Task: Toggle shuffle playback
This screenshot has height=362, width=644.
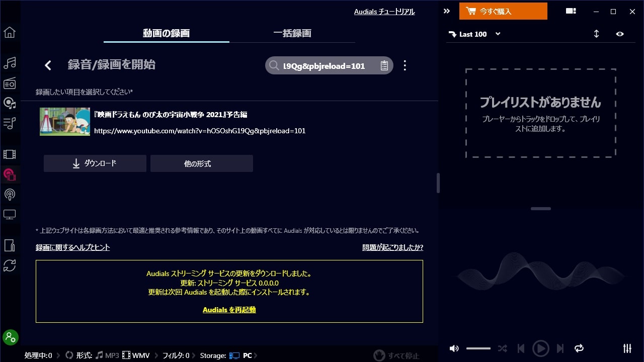Action: [502, 348]
